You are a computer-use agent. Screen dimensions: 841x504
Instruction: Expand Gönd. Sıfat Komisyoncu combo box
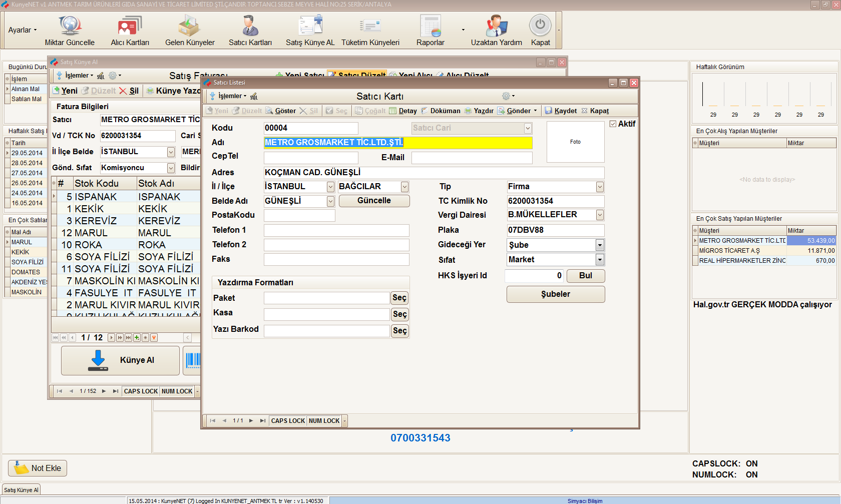[171, 168]
